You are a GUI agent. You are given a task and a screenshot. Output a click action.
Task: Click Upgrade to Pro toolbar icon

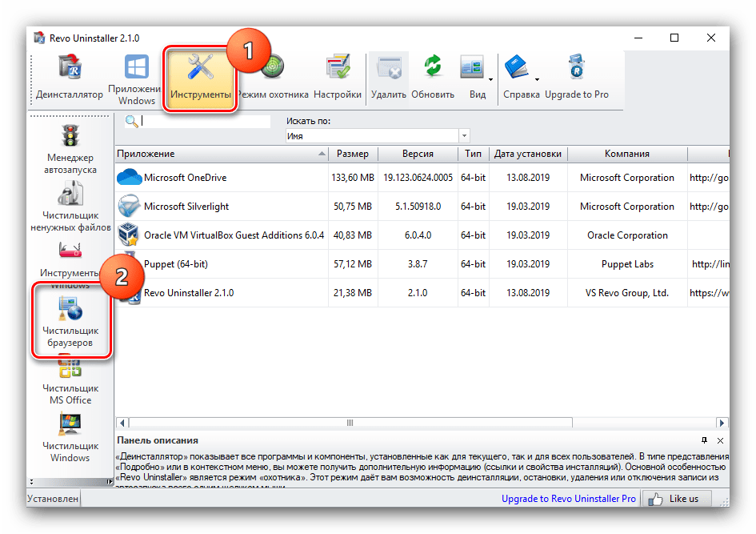(x=576, y=78)
